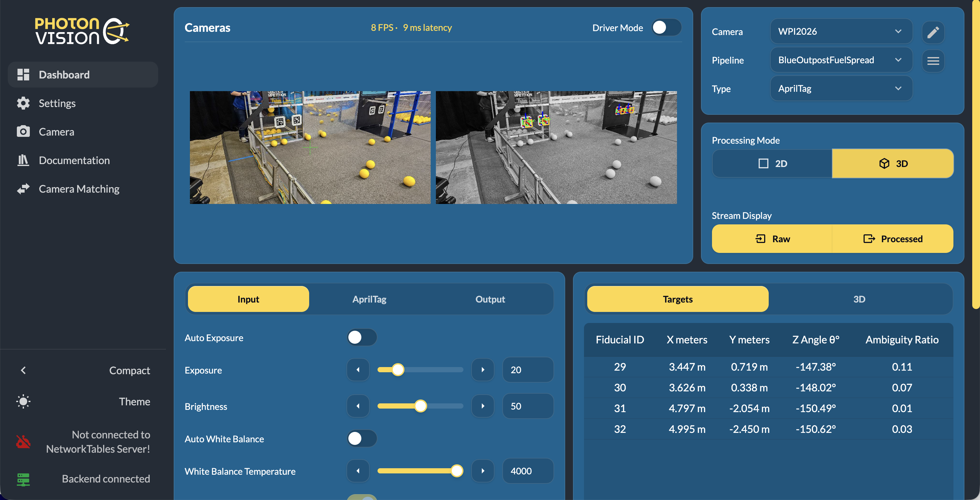Open the Camera dropdown showing WPI2026
This screenshot has width=980, height=500.
[841, 31]
